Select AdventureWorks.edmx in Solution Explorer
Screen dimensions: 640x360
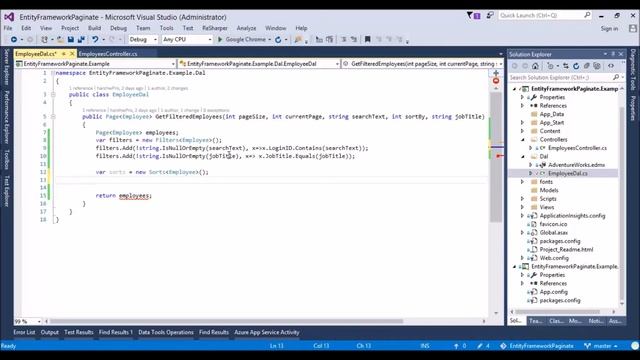click(x=576, y=165)
